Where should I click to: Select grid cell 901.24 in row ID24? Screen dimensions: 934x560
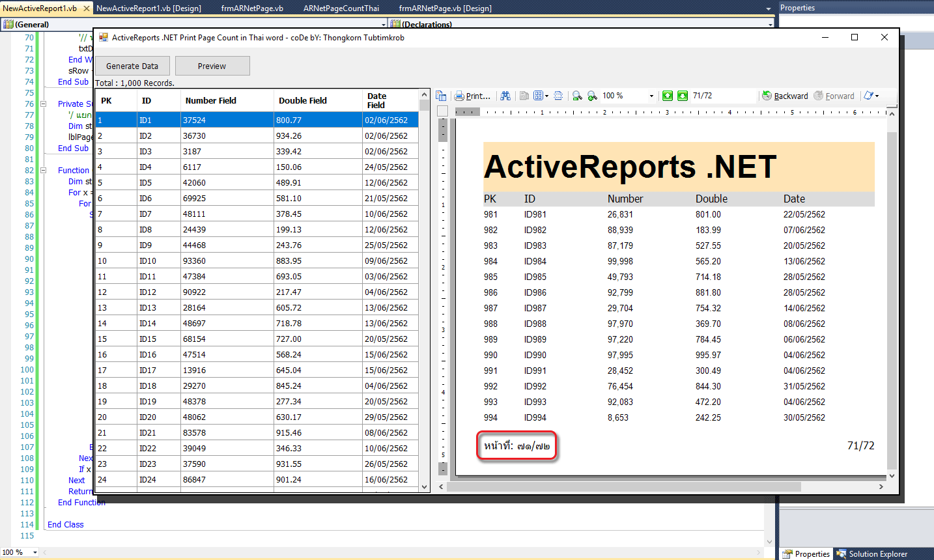[318, 479]
